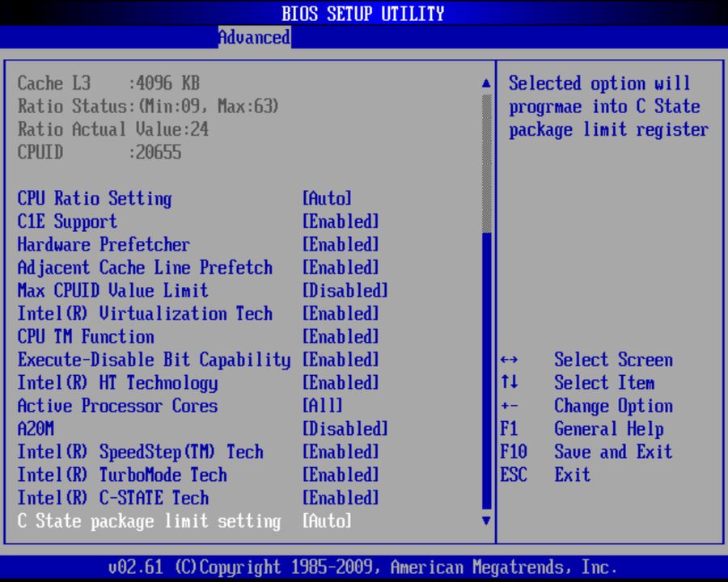Viewport: 728px width, 582px height.
Task: Click the scroll up arrow
Action: pyautogui.click(x=486, y=83)
